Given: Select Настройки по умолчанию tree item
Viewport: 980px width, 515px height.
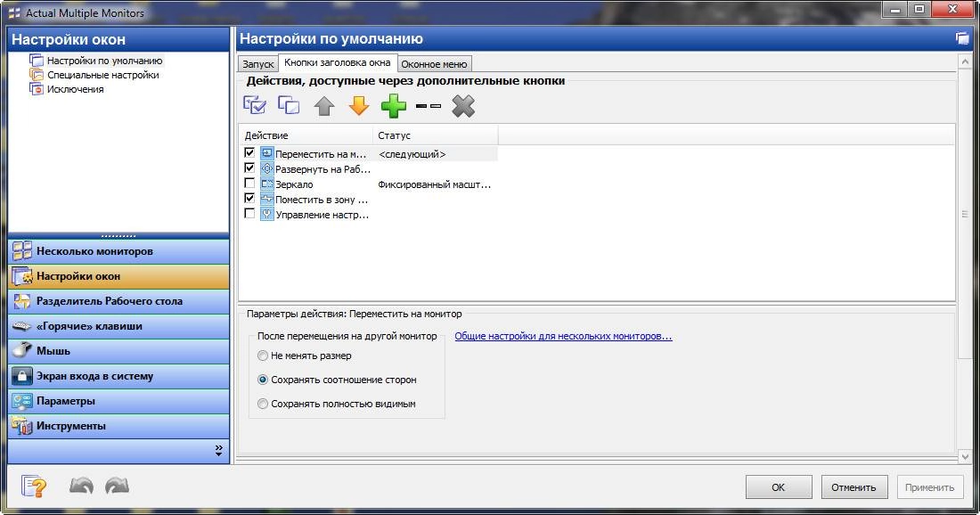Looking at the screenshot, I should [104, 61].
